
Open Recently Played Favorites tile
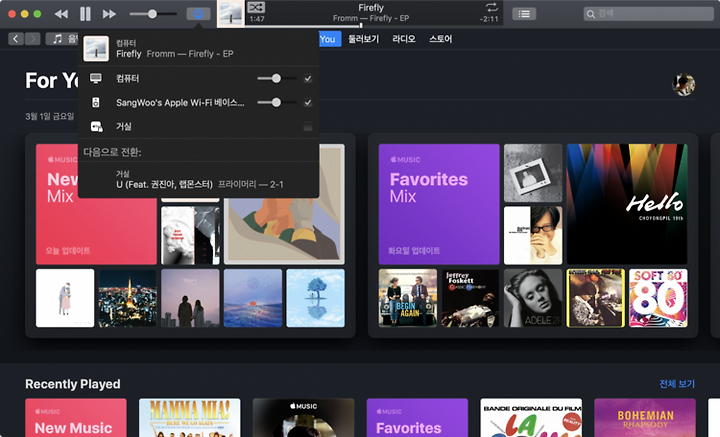pos(417,418)
